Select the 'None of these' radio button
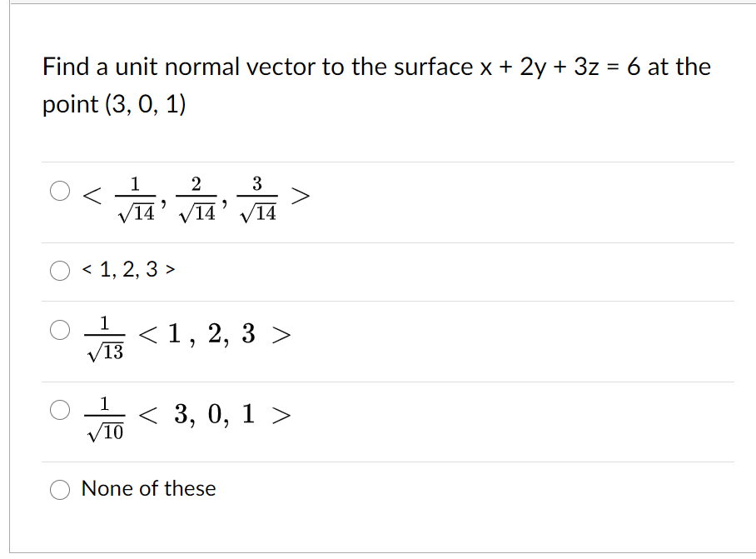 click(x=59, y=490)
